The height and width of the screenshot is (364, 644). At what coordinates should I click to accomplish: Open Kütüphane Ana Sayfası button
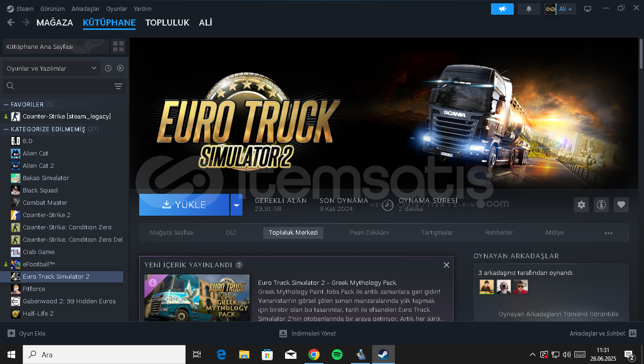[55, 46]
